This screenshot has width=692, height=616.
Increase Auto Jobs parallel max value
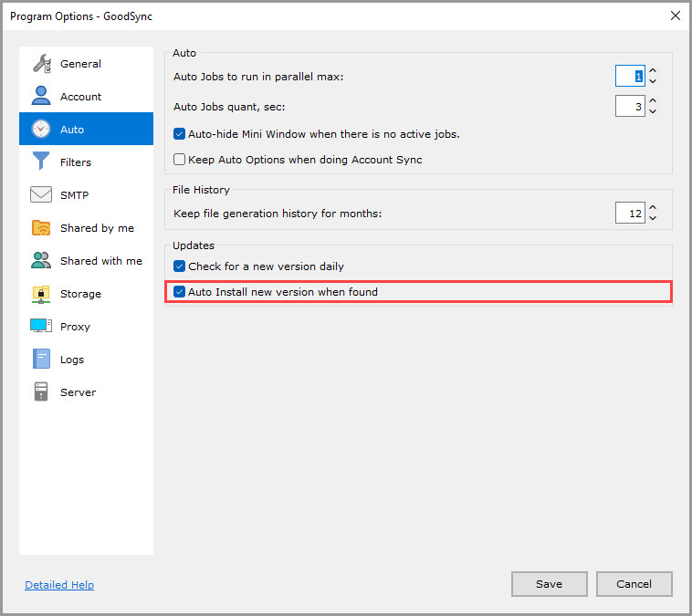click(653, 70)
